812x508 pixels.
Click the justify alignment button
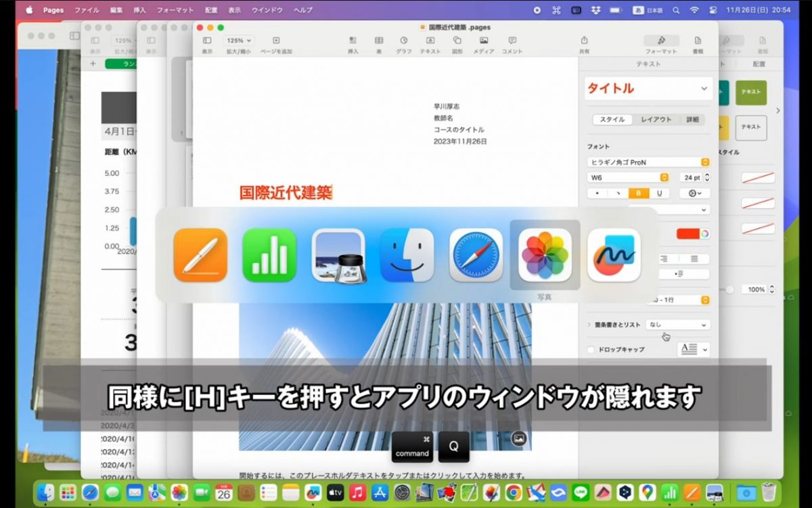click(695, 259)
